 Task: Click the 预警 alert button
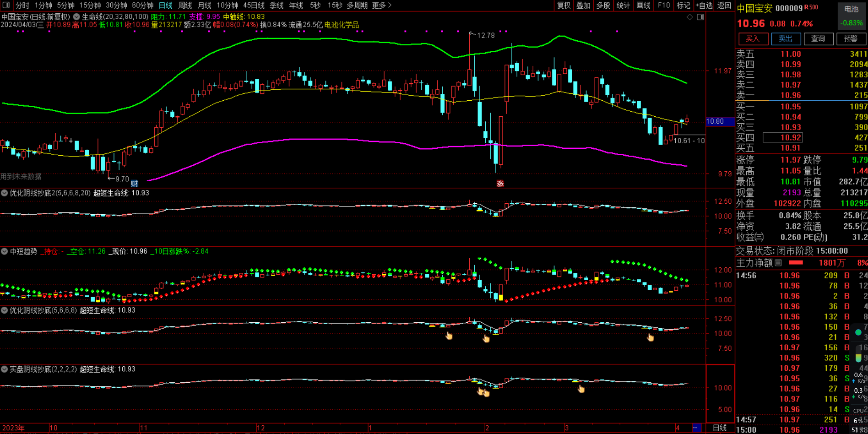click(x=851, y=39)
